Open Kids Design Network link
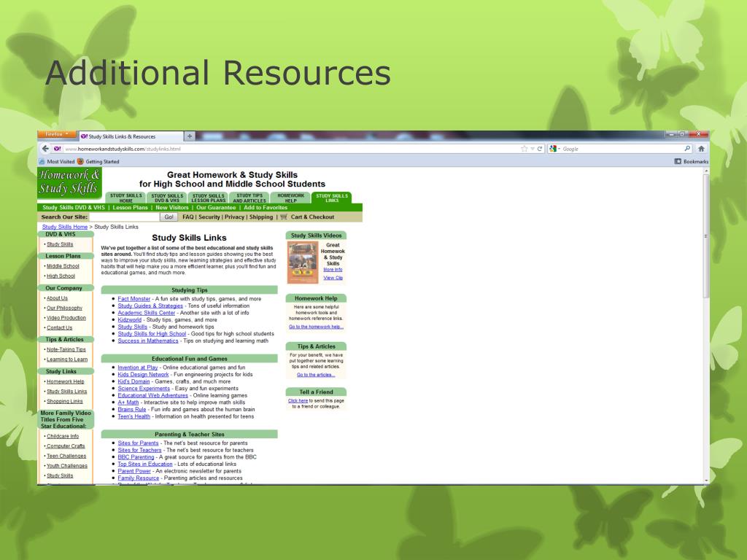The height and width of the screenshot is (560, 747). pos(143,374)
